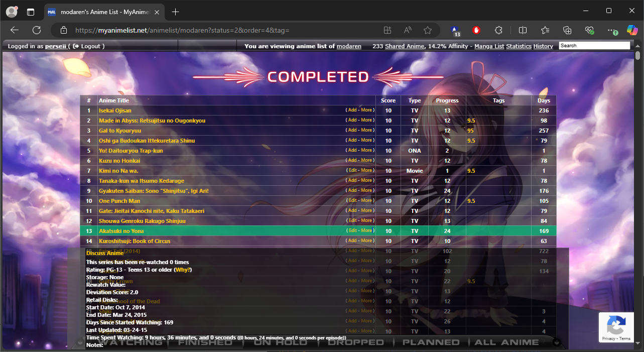Open the Gal to Kyouryuu title
Screen dimensions: 644x352
(120, 131)
